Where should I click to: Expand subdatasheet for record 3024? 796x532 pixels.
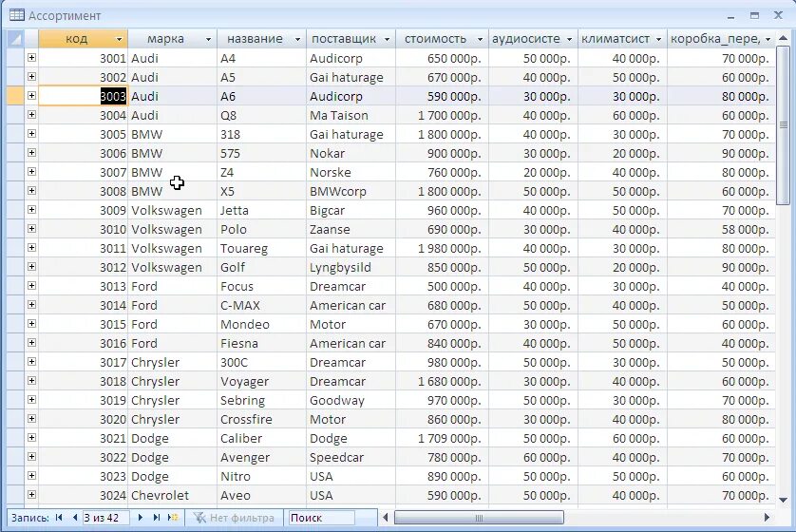(31, 494)
